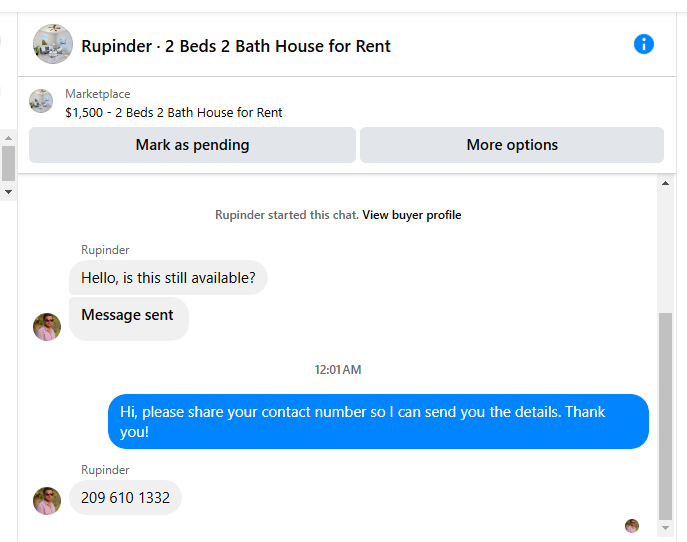Open View buyer profile link
Screen dimensions: 687x542
click(x=411, y=215)
